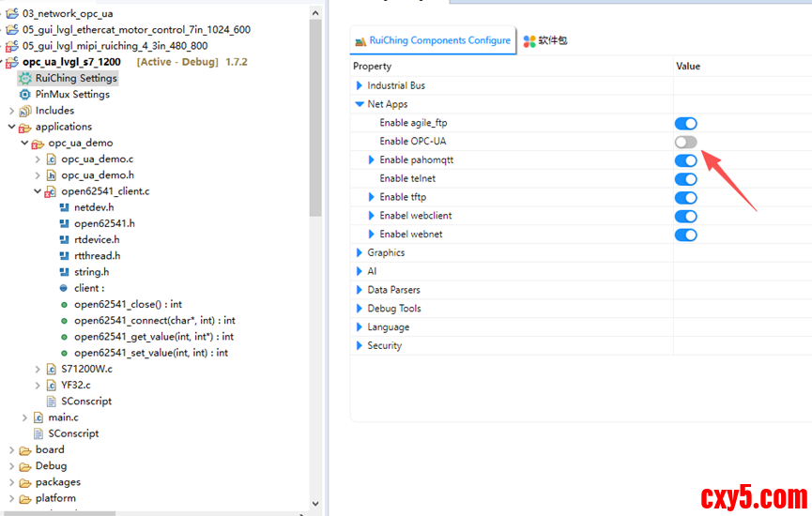Select open62541_connect(char*, int) function entry
The height and width of the screenshot is (516, 812).
[154, 321]
